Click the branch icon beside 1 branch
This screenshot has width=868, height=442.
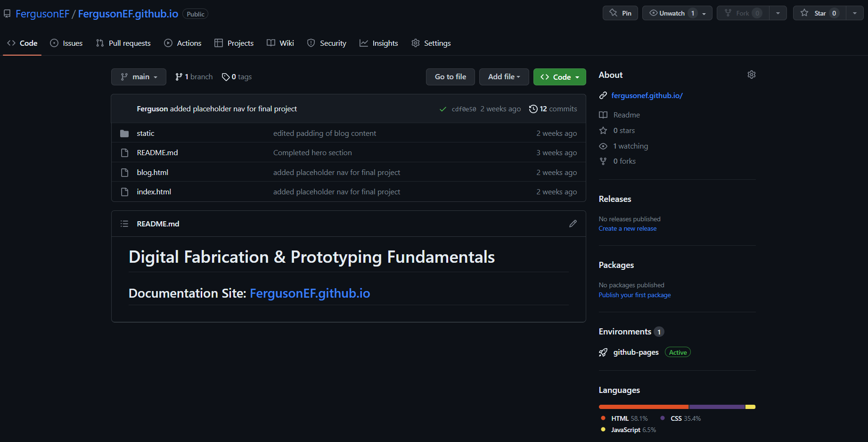pyautogui.click(x=179, y=77)
